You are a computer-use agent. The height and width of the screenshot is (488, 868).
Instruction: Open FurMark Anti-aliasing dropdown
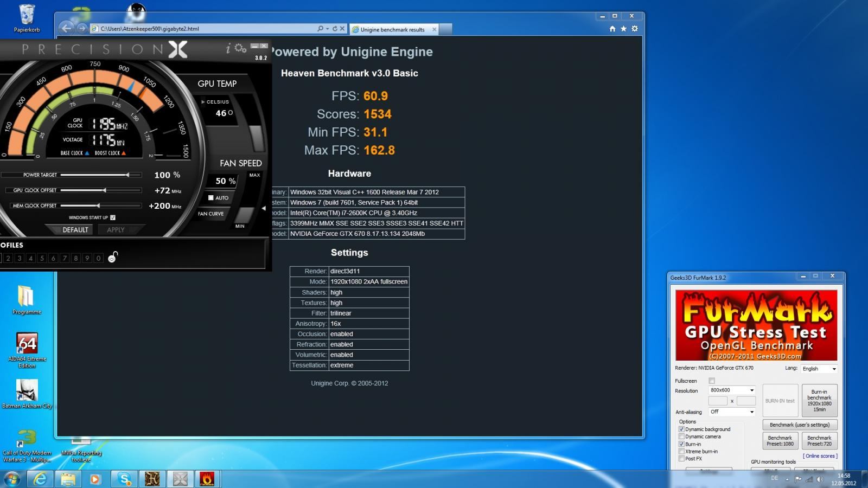[x=732, y=412]
